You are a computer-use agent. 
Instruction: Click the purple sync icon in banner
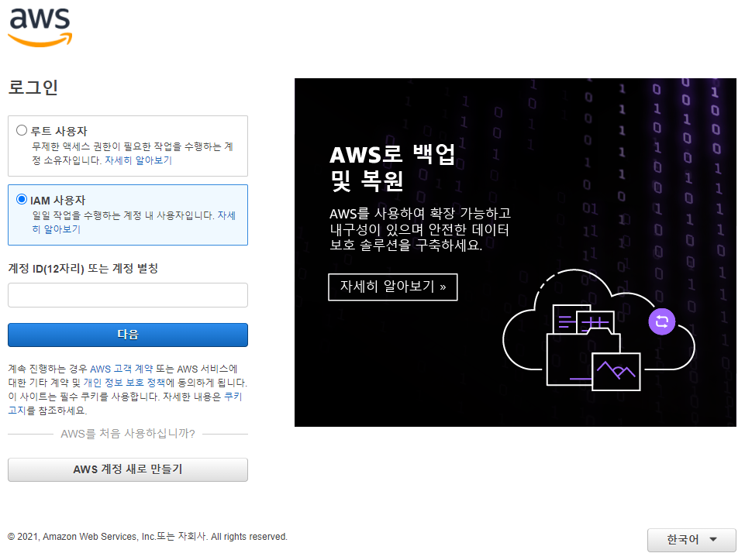(x=662, y=321)
